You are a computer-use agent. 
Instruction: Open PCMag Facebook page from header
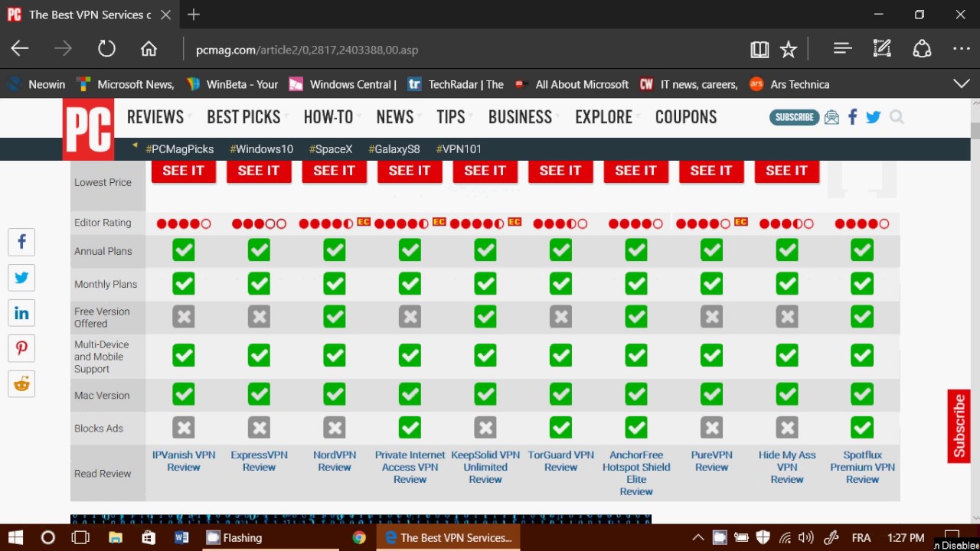[852, 117]
